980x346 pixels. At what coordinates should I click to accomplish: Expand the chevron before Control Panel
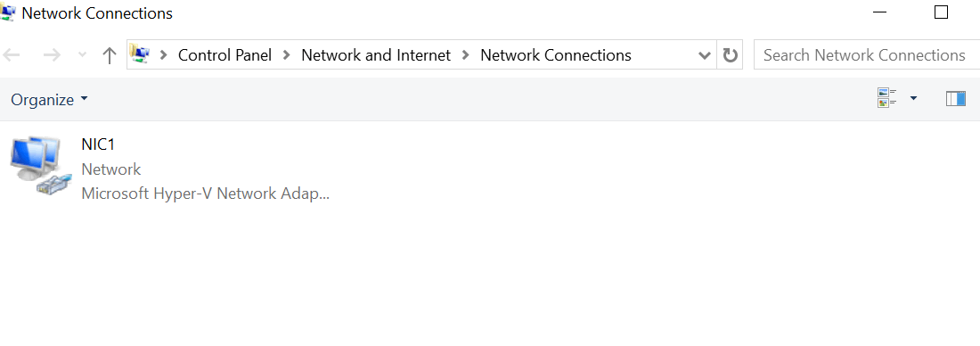click(164, 55)
